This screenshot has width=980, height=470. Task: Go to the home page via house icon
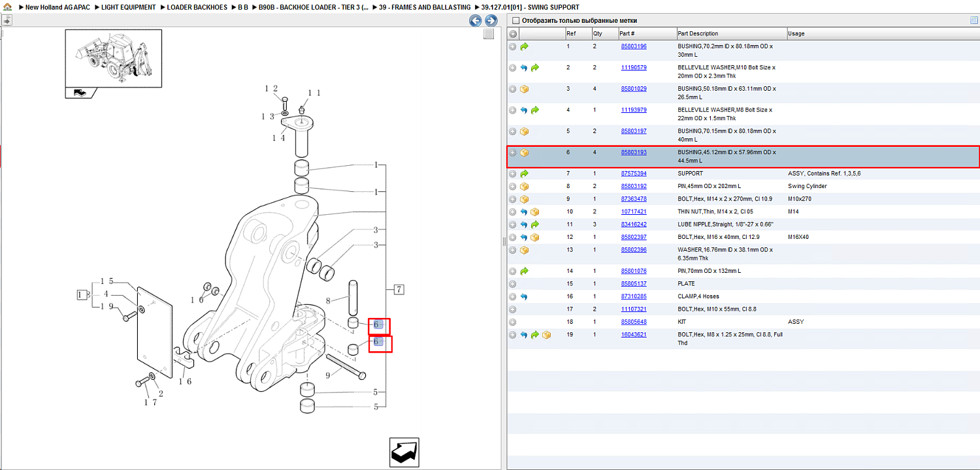(7, 7)
